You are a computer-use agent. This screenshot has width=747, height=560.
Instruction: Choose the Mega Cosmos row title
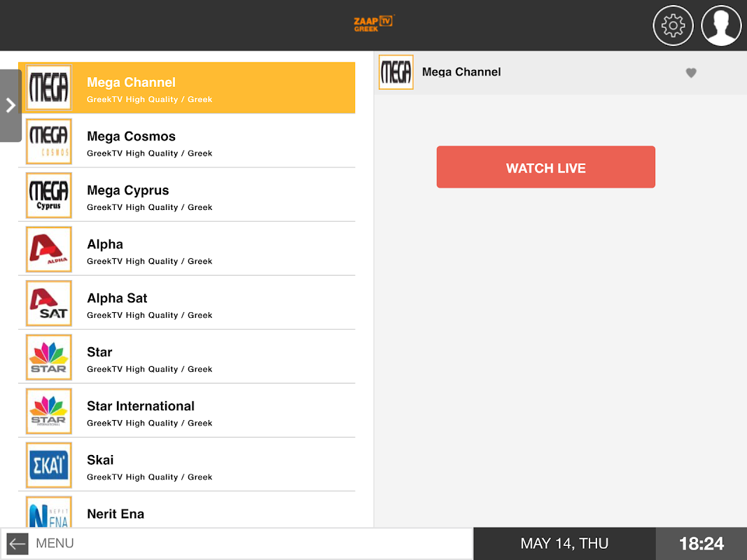pyautogui.click(x=131, y=136)
